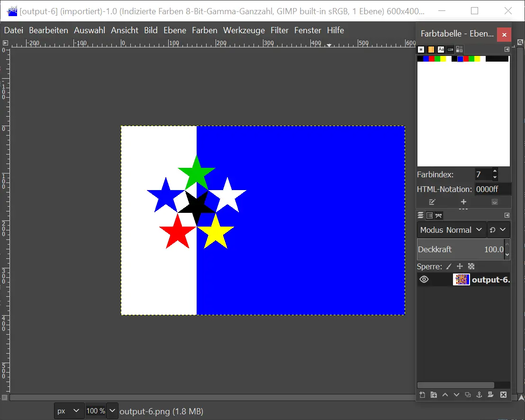Open the Filter menu

point(279,30)
